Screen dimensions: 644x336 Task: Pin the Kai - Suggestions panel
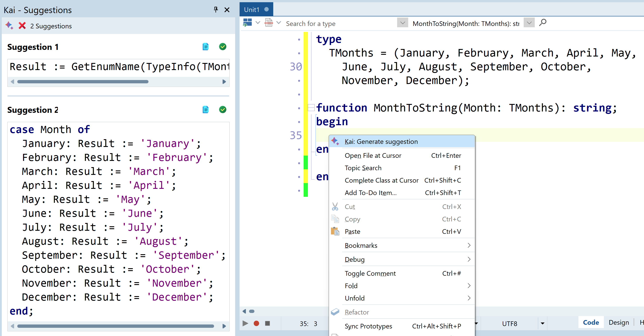click(x=216, y=10)
